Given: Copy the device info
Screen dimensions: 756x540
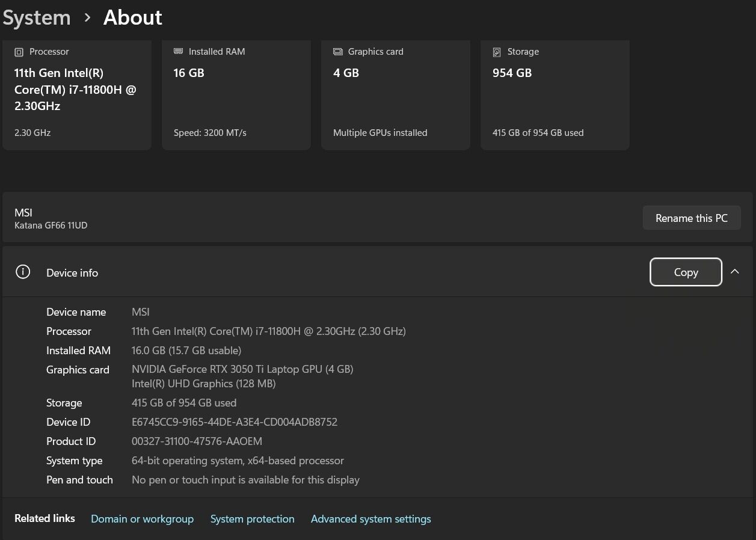Looking at the screenshot, I should click(686, 272).
